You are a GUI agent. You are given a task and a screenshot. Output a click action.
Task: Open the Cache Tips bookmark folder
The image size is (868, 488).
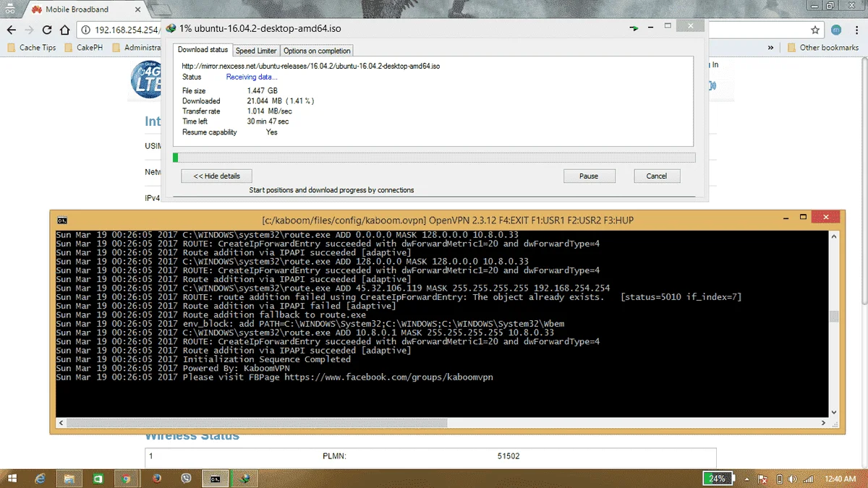coord(31,48)
